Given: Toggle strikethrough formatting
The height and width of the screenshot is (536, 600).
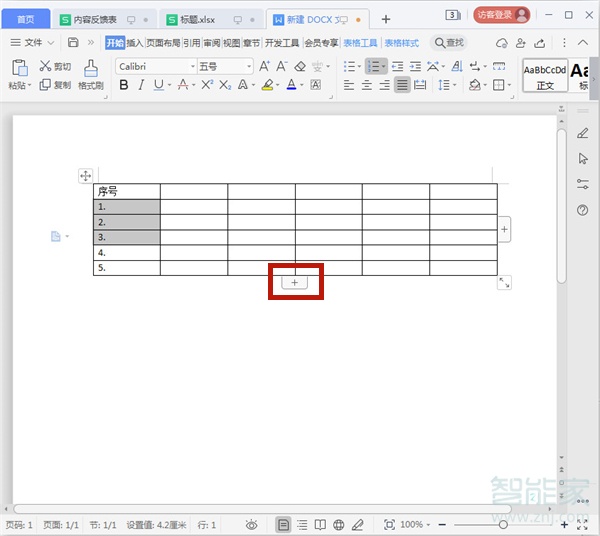Looking at the screenshot, I should pyautogui.click(x=183, y=85).
